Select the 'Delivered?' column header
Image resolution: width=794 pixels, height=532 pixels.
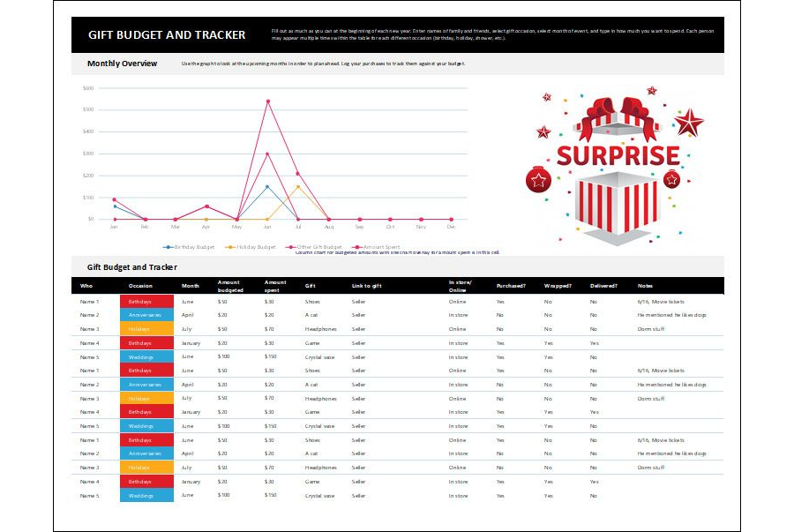coord(603,286)
